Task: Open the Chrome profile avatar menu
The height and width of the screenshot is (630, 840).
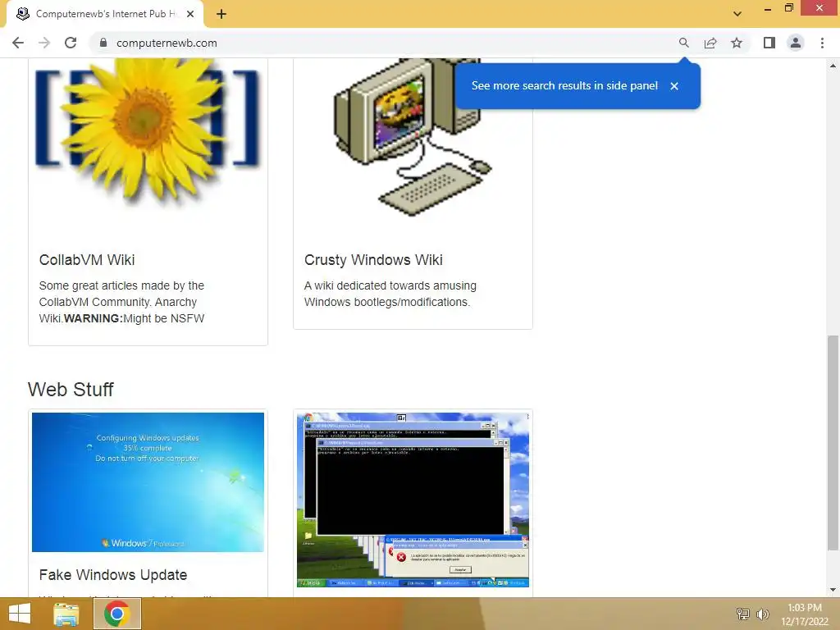Action: tap(796, 43)
